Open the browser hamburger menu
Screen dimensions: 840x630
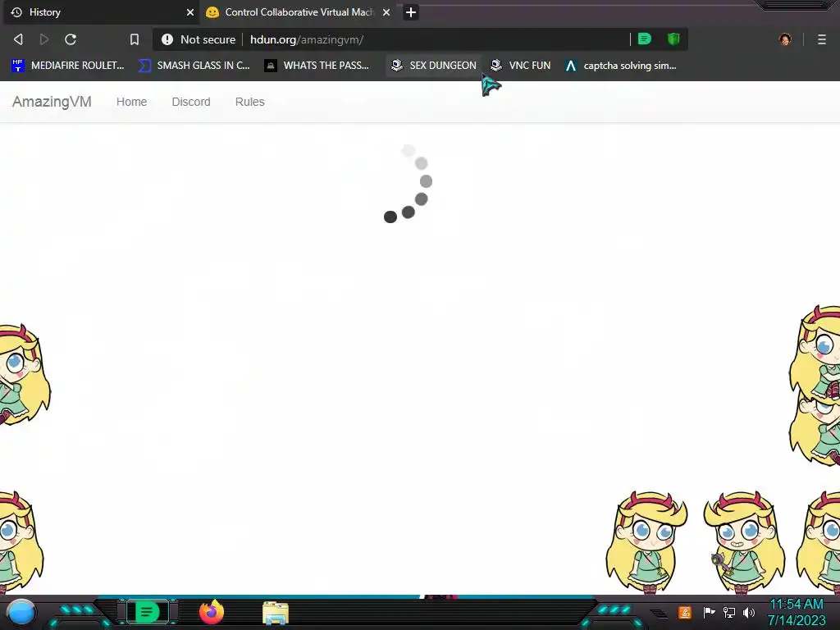(822, 39)
